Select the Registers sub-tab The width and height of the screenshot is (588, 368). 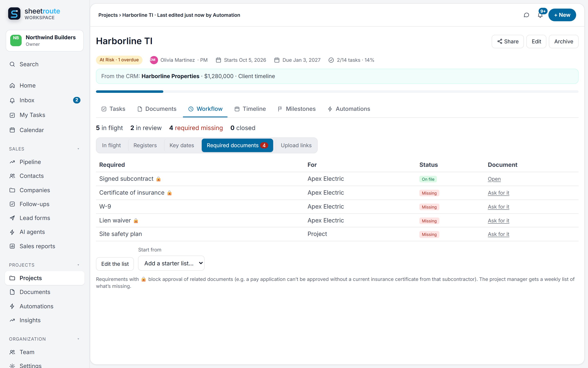[145, 145]
